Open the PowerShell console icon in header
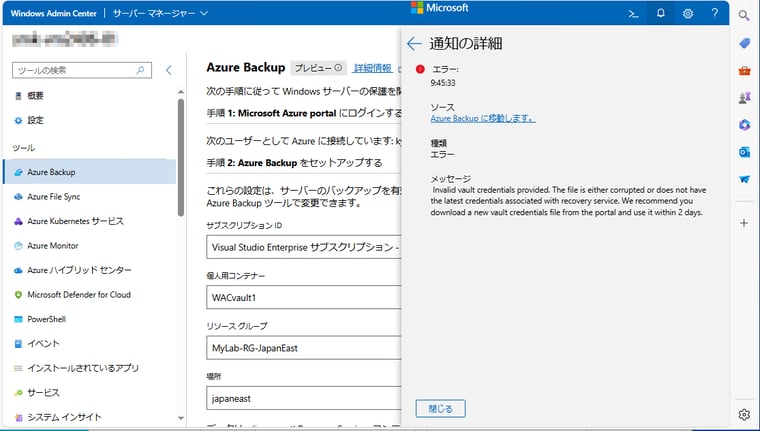The width and height of the screenshot is (760, 431). [x=633, y=14]
